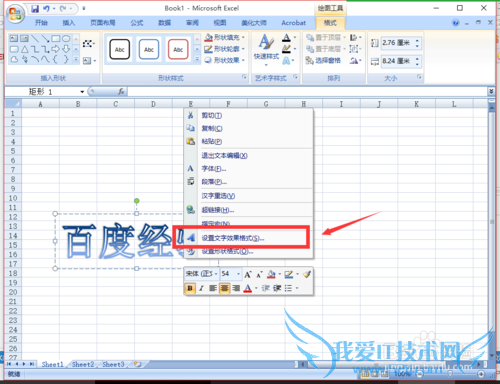Click the Grow Font icon in mini toolbar
Viewport: 500px width, 384px height.
click(x=247, y=274)
